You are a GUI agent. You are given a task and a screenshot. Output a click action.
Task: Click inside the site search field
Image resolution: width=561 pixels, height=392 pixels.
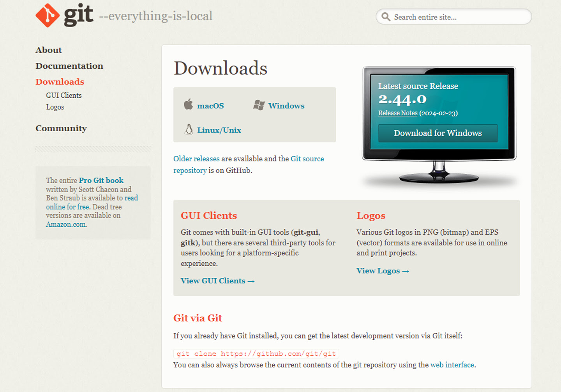[448, 17]
